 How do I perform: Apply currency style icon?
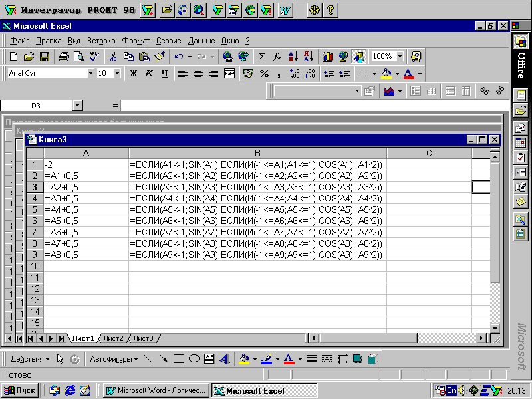[x=248, y=73]
